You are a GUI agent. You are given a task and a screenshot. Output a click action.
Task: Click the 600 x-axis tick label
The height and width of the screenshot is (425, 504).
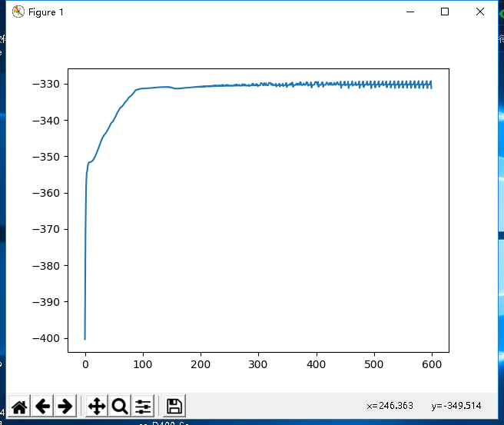pyautogui.click(x=432, y=364)
